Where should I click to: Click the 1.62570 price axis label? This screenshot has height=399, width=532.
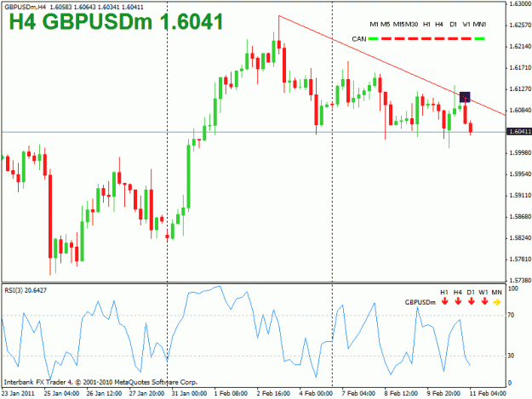[x=520, y=25]
